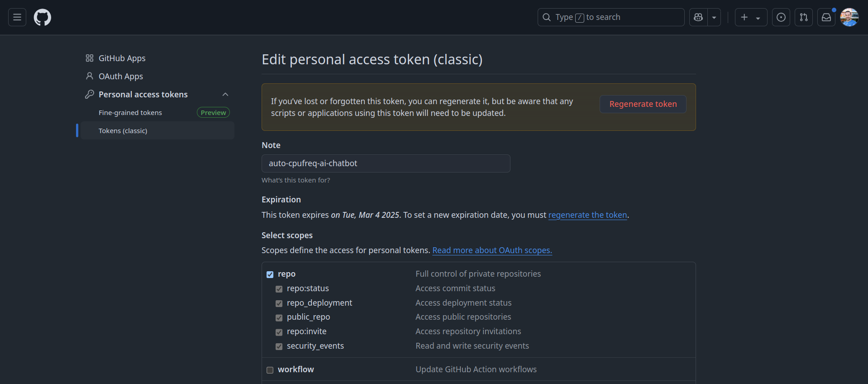This screenshot has width=868, height=384.
Task: Select Personal access tokens menu item
Action: tap(143, 94)
